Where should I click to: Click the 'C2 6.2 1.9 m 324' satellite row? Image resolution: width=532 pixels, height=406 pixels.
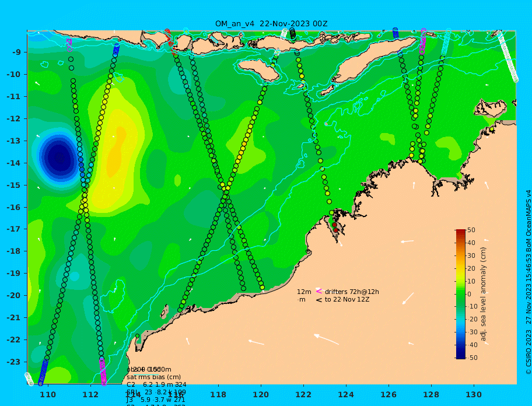(x=156, y=384)
